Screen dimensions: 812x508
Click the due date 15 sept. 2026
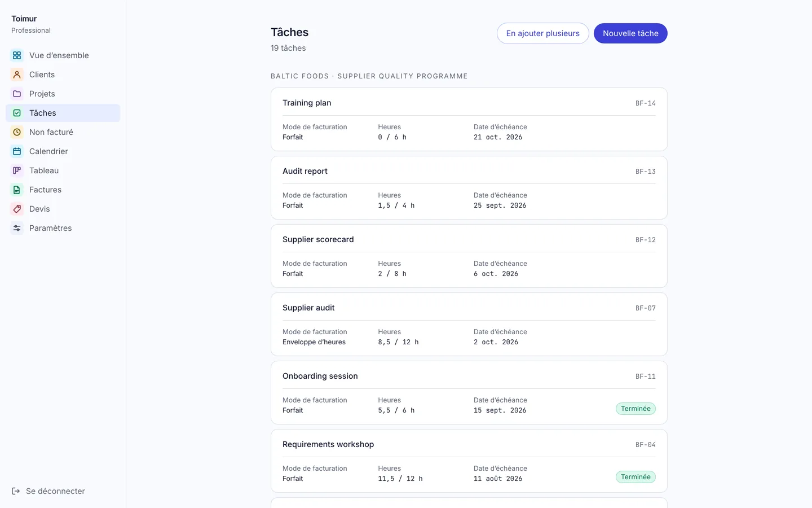500,410
